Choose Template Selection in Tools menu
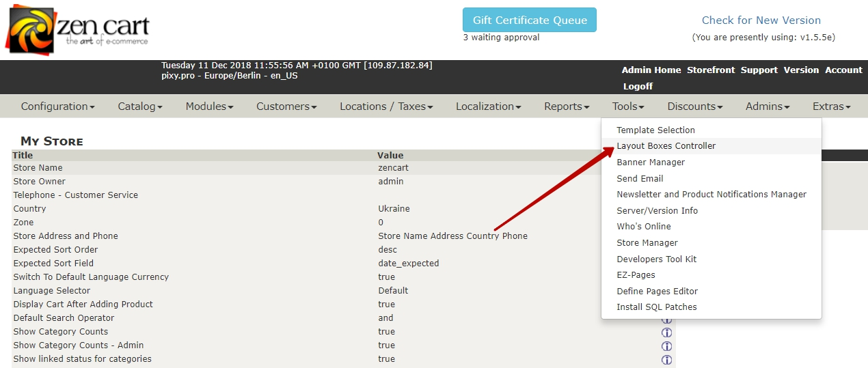The width and height of the screenshot is (868, 368). pos(655,130)
